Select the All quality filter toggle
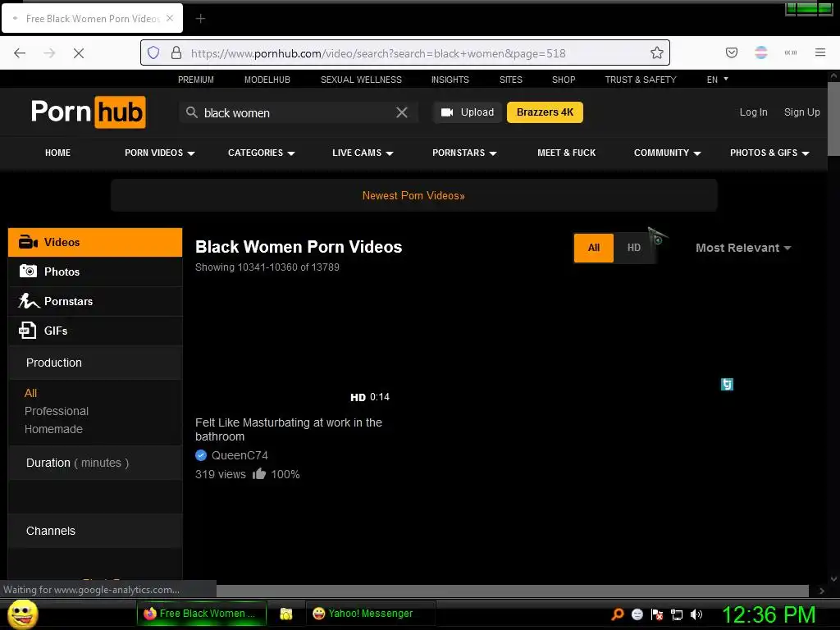This screenshot has height=630, width=840. (594, 248)
